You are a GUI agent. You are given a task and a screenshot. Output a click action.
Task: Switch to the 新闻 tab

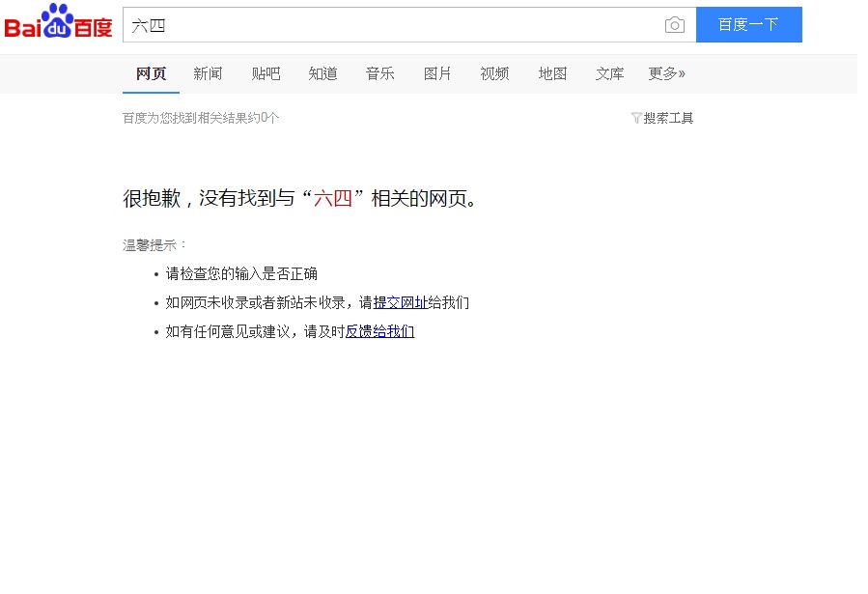(x=208, y=73)
